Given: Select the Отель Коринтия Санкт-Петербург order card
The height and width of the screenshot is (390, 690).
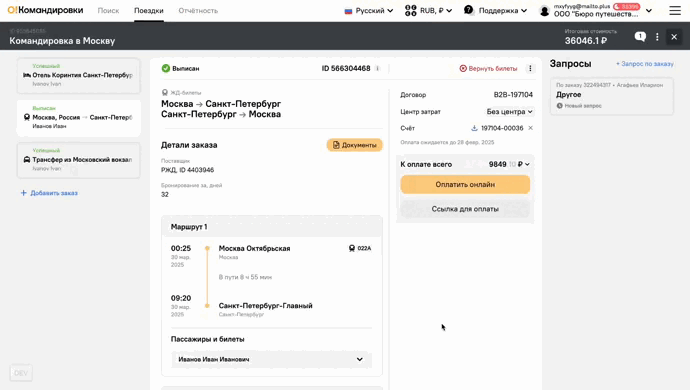Looking at the screenshot, I should [79, 76].
